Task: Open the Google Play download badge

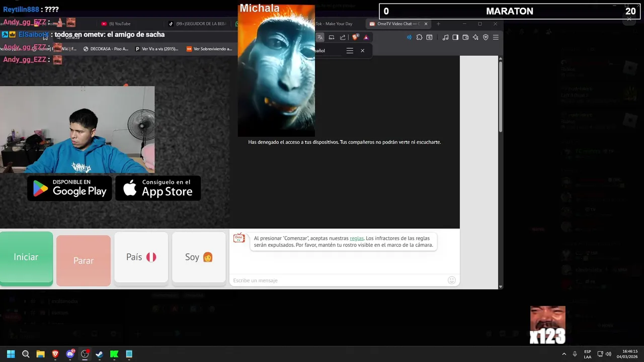Action: [69, 188]
